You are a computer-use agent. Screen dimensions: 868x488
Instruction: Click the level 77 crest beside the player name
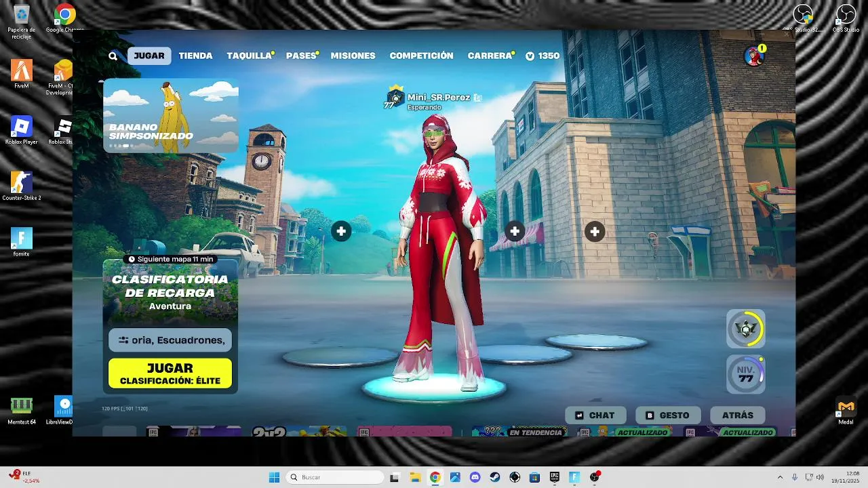394,99
